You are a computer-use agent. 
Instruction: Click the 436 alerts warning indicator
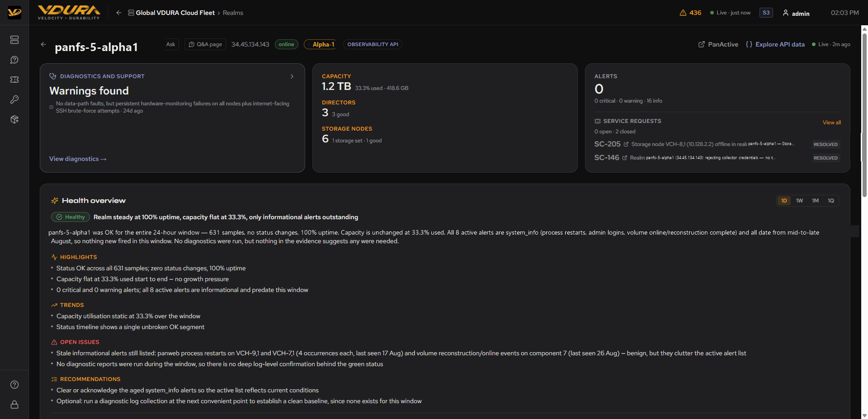[x=690, y=13]
